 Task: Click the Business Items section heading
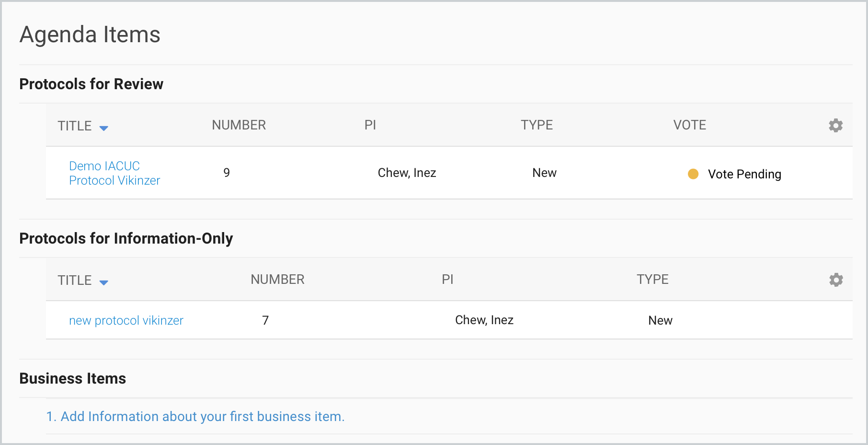[72, 378]
